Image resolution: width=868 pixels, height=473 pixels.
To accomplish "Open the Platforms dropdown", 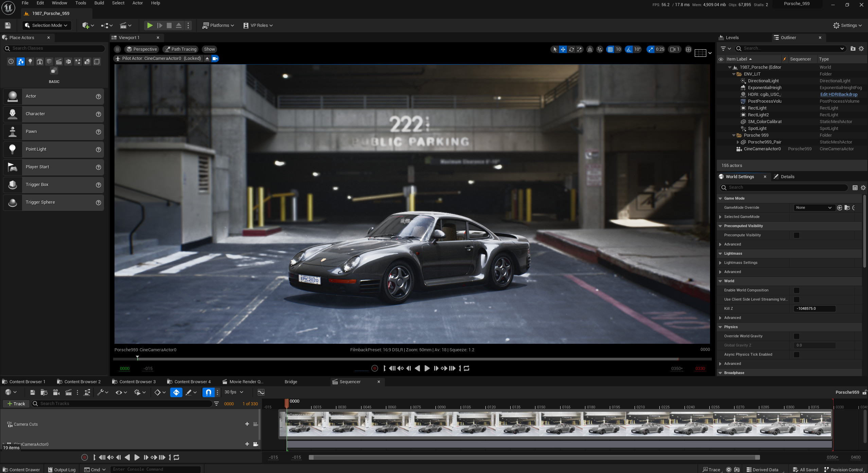I will [218, 26].
